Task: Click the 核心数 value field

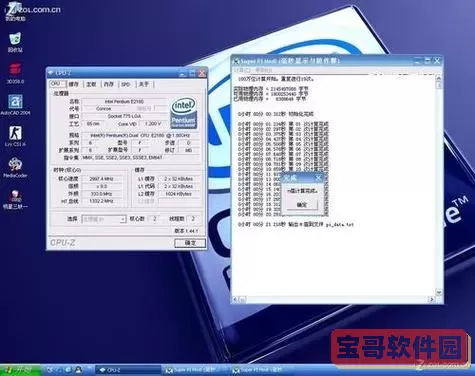Action: tap(154, 219)
